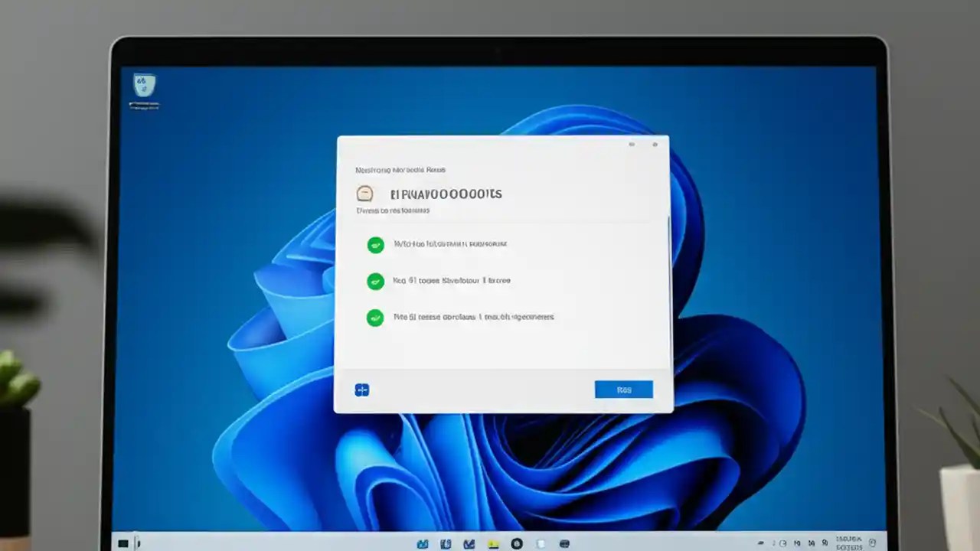
Task: Open the yellow File Explorer icon on the taskbar
Action: pos(493,543)
